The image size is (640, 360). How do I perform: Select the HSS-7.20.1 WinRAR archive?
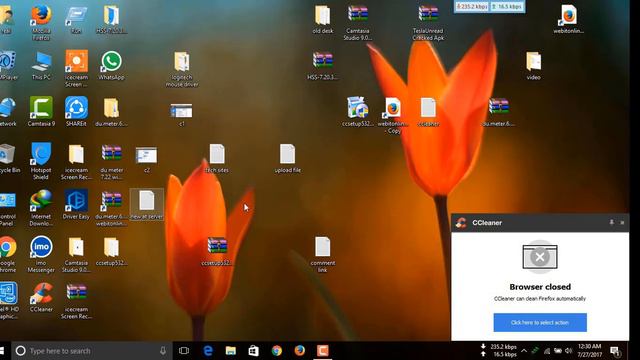[322, 65]
